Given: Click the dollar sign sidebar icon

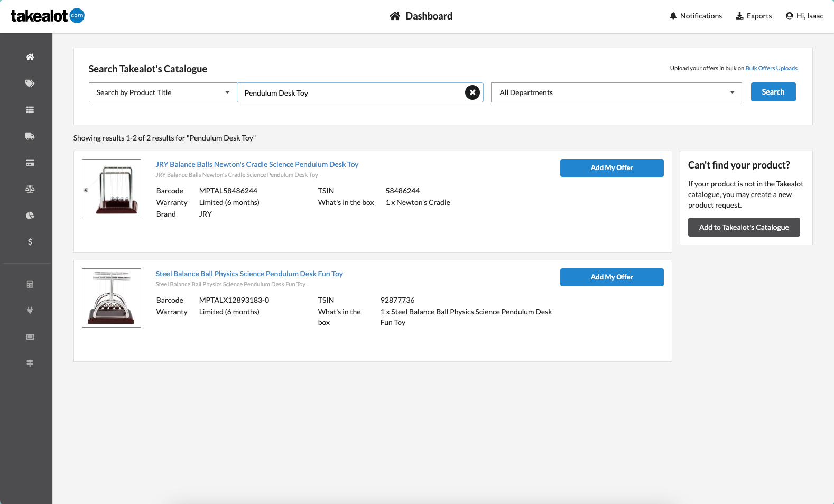Looking at the screenshot, I should 30,242.
